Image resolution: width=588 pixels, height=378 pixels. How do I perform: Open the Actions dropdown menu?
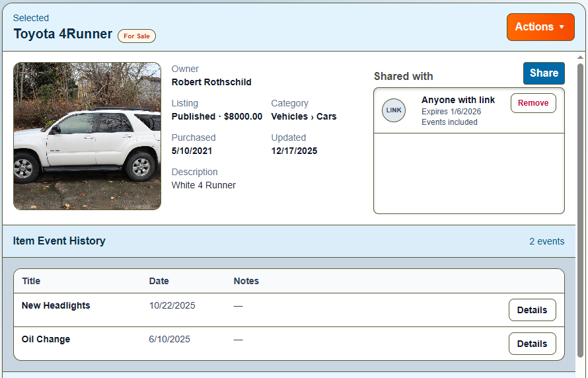tap(540, 27)
